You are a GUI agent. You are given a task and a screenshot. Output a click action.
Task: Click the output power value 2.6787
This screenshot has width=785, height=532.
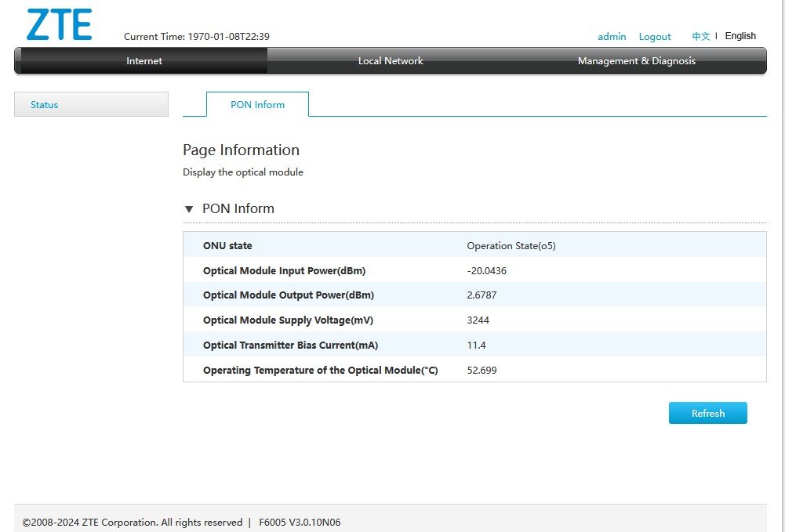(482, 295)
